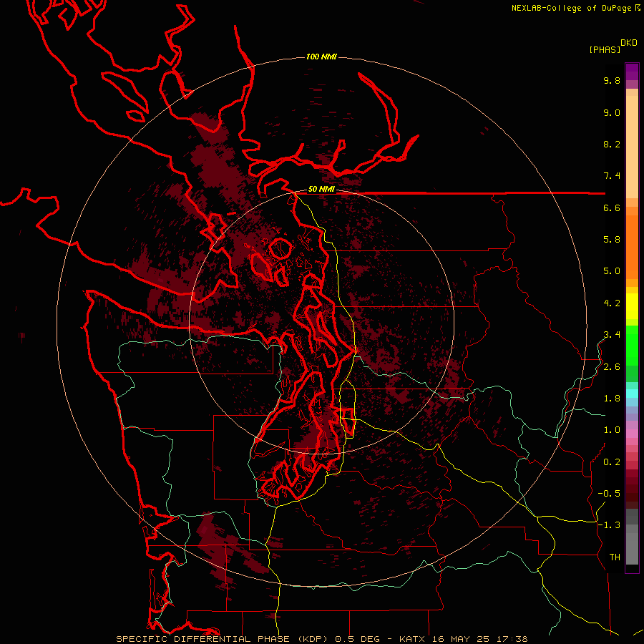Click the 8.2 colorbar value label

coord(612,144)
